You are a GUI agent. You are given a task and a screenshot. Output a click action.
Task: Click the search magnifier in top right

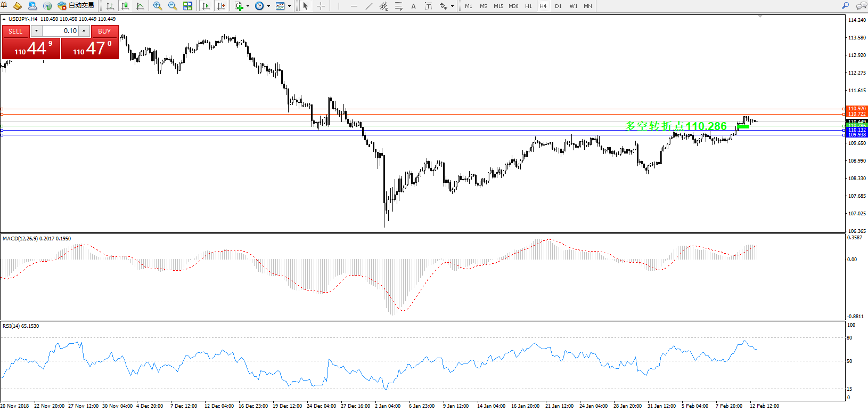(845, 6)
